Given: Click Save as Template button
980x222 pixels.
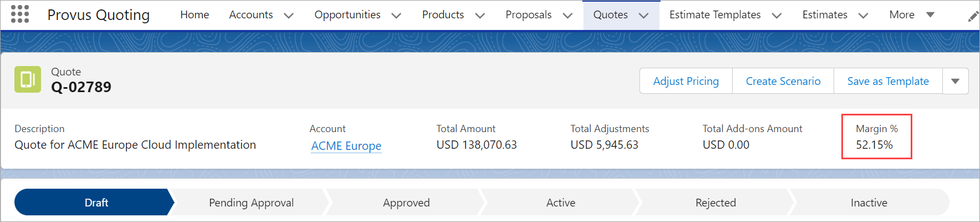Looking at the screenshot, I should tap(887, 81).
